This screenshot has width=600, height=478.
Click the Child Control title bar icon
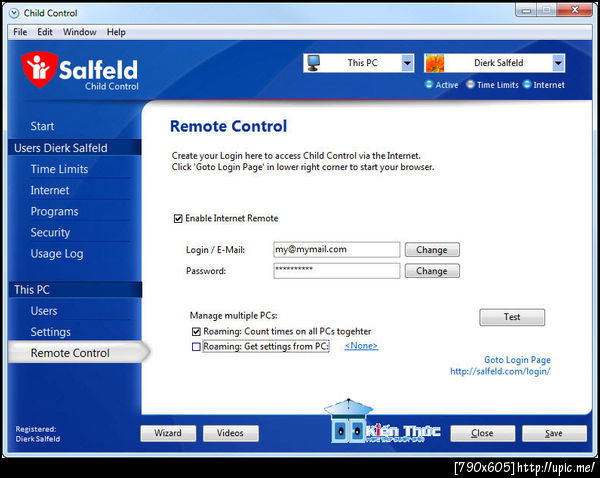(x=14, y=13)
